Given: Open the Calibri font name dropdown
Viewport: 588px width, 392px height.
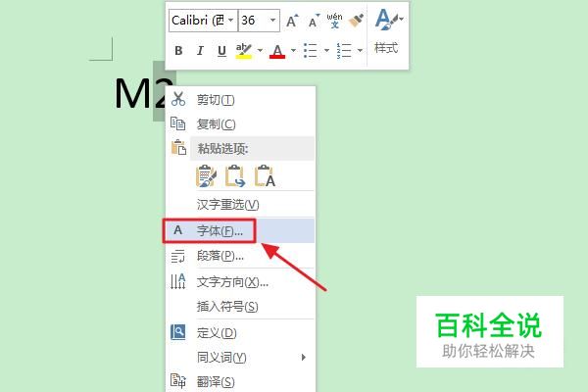Looking at the screenshot, I should point(231,21).
